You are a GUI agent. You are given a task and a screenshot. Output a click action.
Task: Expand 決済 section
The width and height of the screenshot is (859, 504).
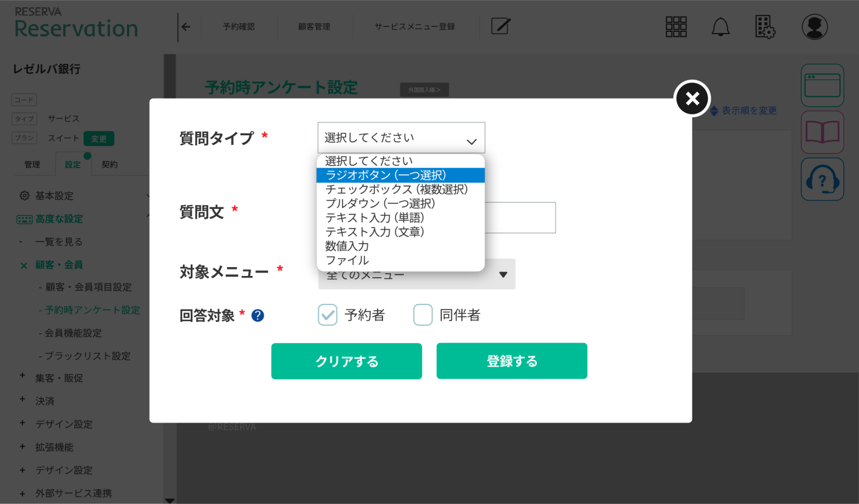click(45, 401)
